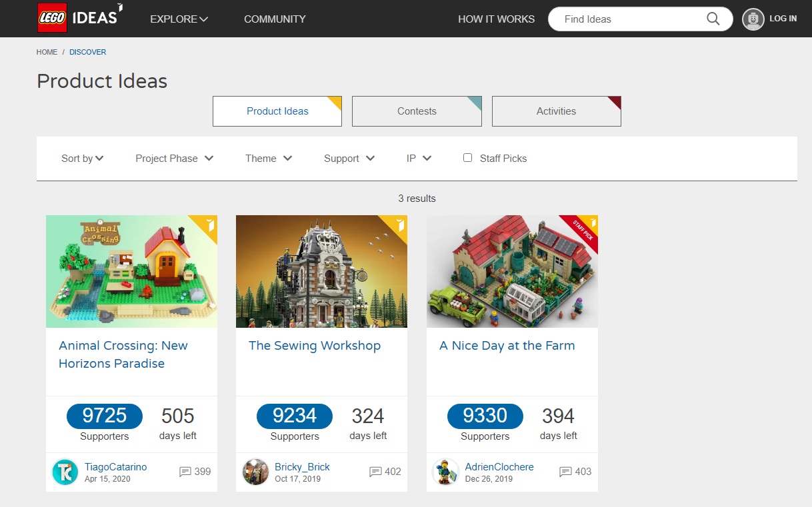Go to the Community menu item
The height and width of the screenshot is (507, 812).
pyautogui.click(x=275, y=19)
